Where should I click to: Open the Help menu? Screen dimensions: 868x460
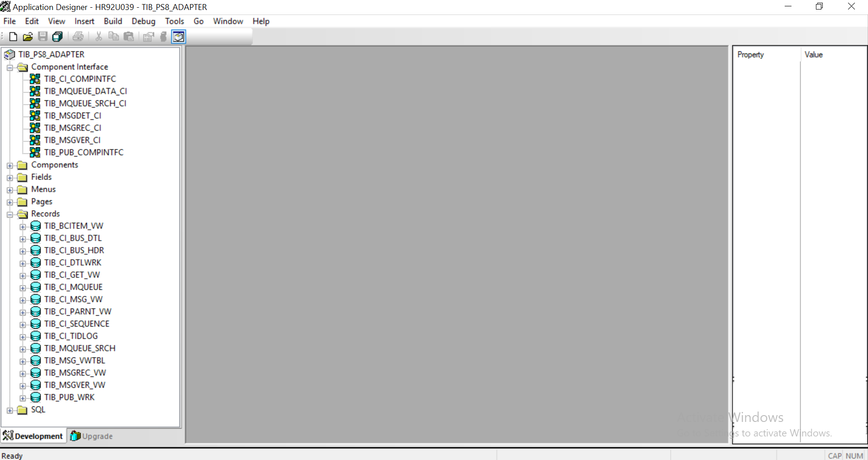coord(261,21)
